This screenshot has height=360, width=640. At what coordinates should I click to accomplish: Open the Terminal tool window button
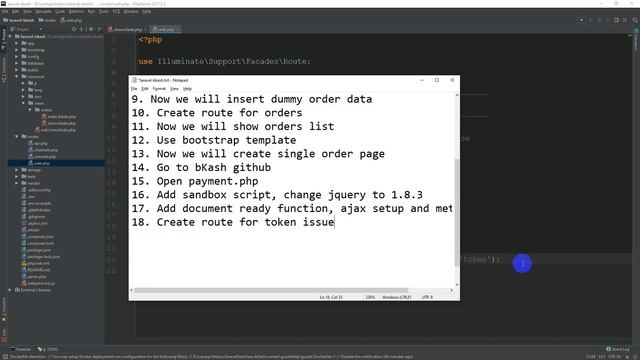tap(20, 349)
